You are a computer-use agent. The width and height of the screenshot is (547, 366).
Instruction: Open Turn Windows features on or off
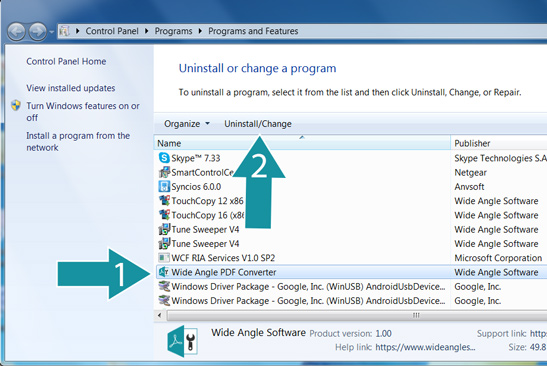[83, 112]
